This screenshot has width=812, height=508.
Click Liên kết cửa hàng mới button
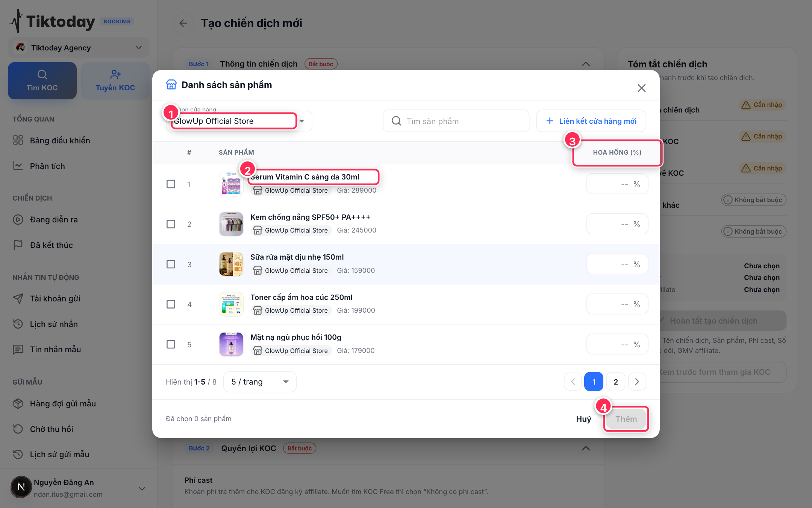tap(591, 121)
